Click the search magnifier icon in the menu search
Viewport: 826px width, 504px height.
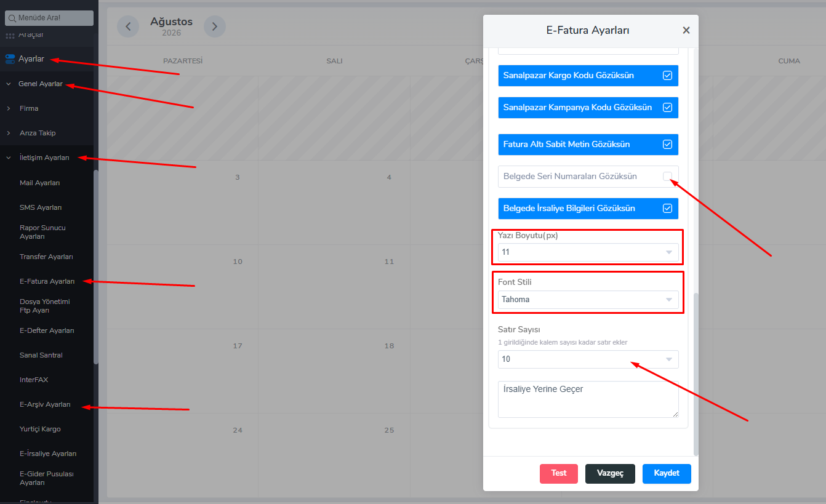pyautogui.click(x=12, y=18)
